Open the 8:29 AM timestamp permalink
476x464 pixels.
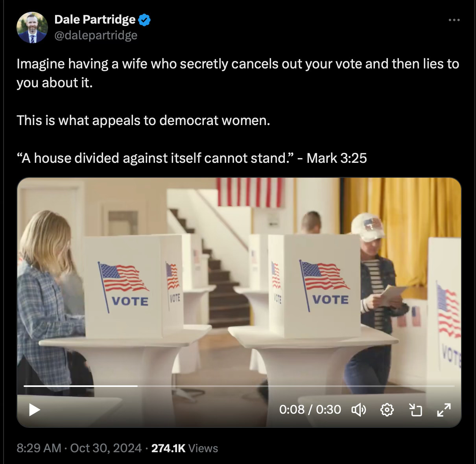(x=39, y=448)
